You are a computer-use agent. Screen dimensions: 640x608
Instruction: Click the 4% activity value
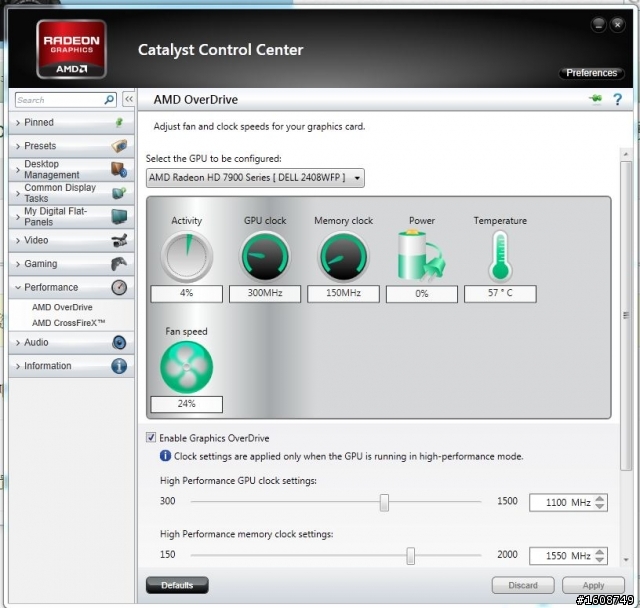pos(187,293)
